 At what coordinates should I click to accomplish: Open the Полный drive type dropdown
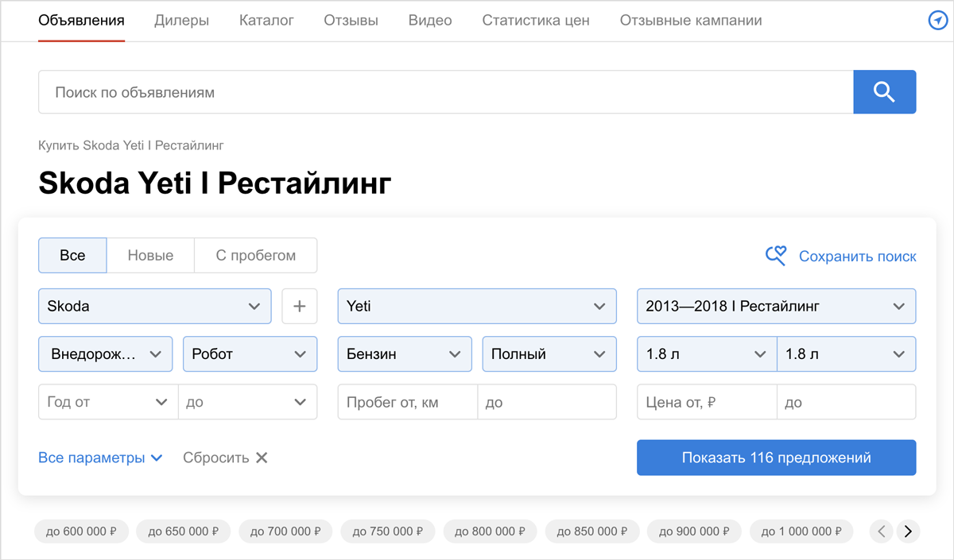click(x=549, y=354)
